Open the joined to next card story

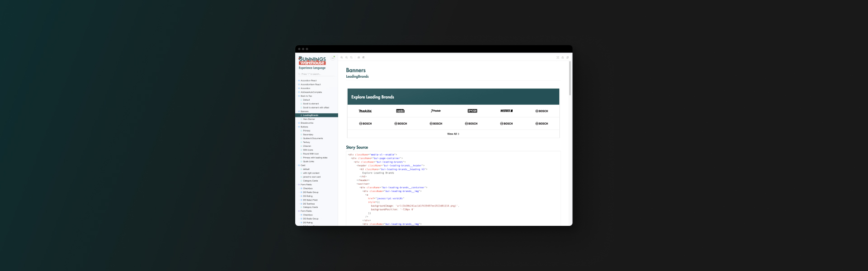[x=311, y=177]
